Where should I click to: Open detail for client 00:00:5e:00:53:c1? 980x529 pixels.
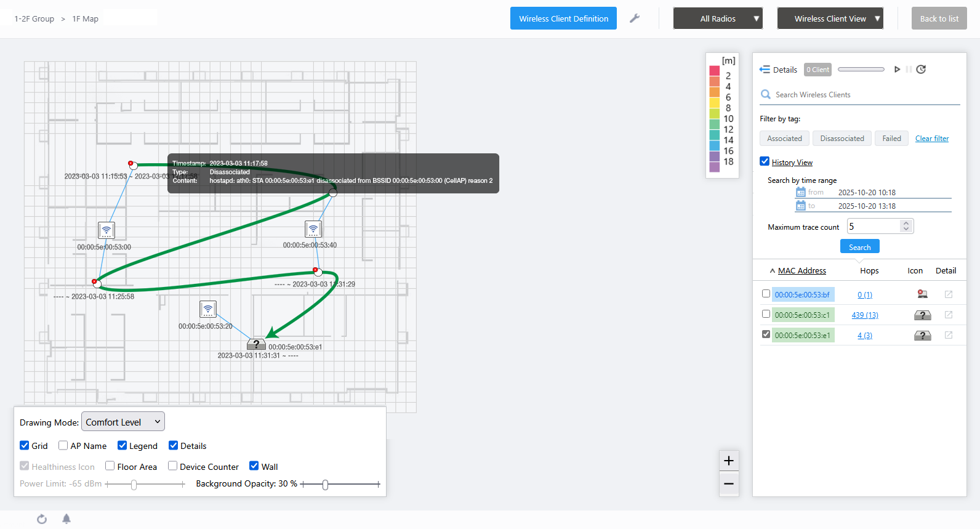[x=949, y=315]
